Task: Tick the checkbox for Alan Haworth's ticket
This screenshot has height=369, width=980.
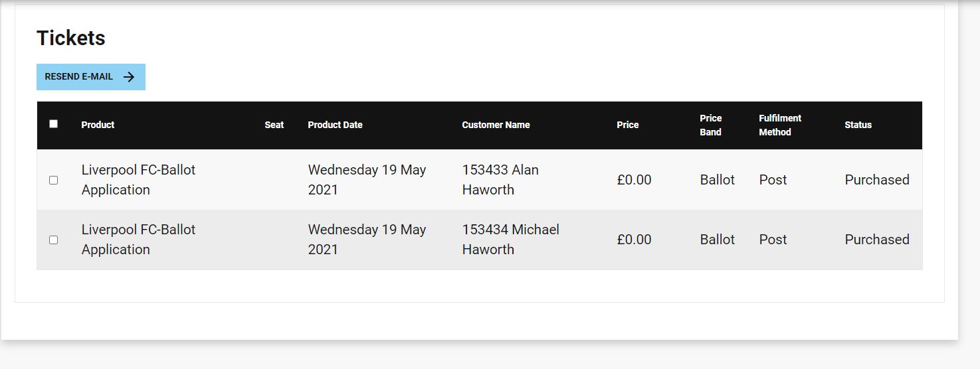Action: pyautogui.click(x=54, y=180)
